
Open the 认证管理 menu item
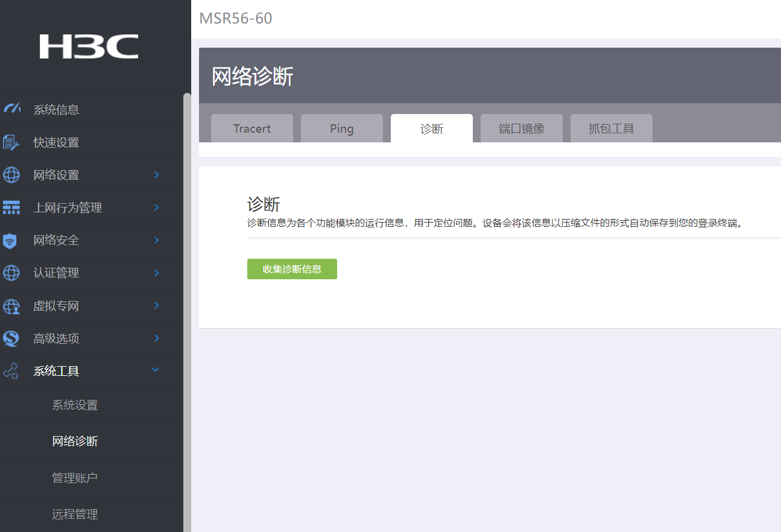tap(92, 273)
